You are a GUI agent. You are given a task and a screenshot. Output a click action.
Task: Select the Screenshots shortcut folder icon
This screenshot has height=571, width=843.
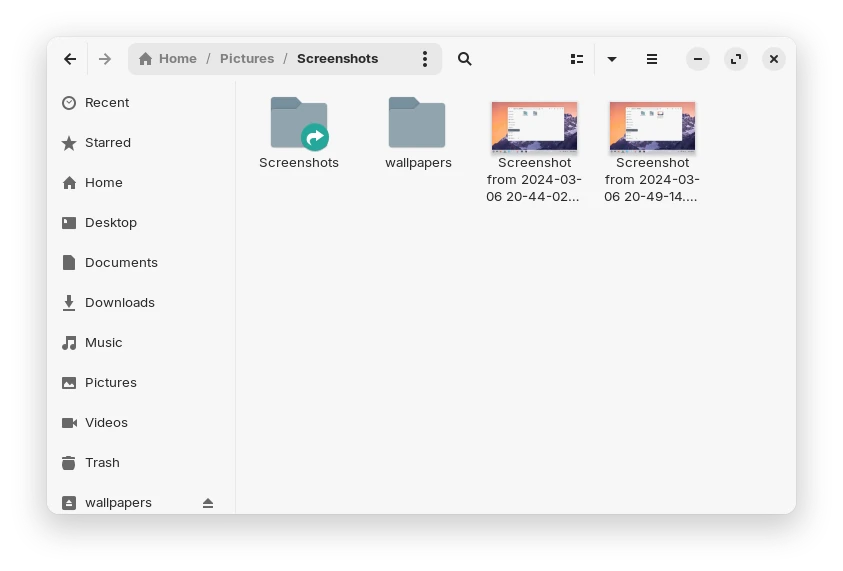tap(299, 123)
